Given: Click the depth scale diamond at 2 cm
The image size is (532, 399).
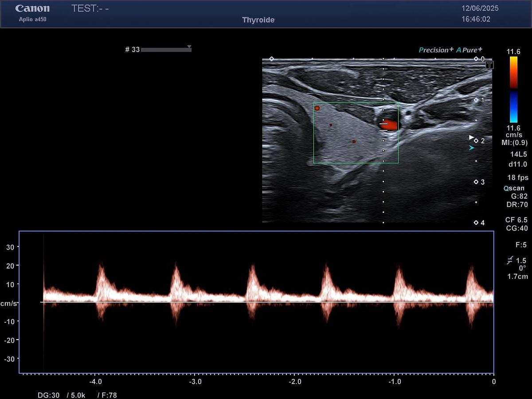Looking at the screenshot, I should coord(476,141).
